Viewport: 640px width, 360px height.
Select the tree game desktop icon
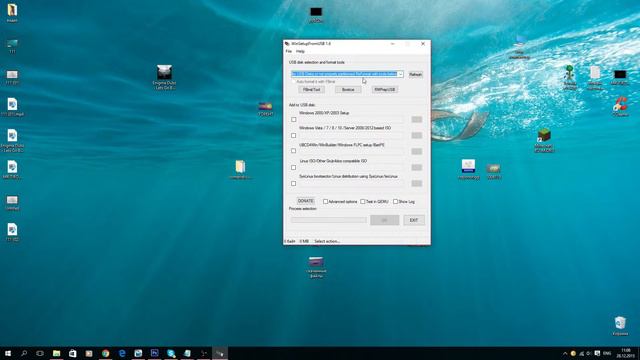pos(570,78)
